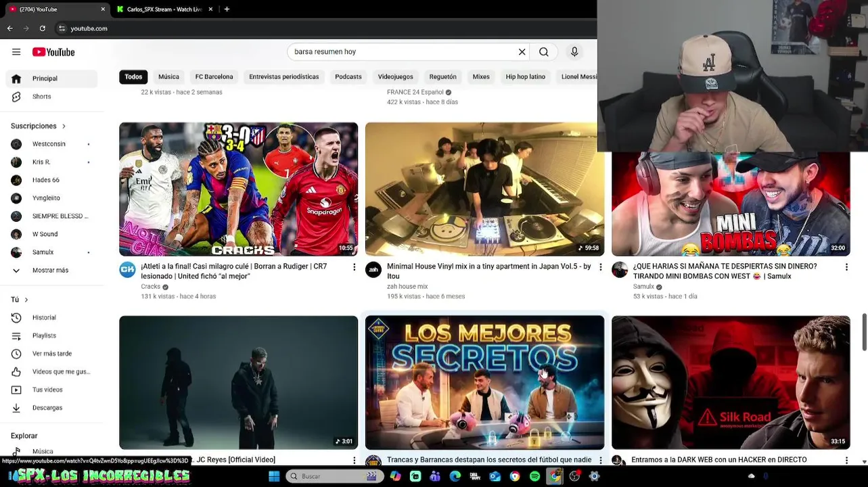The width and height of the screenshot is (868, 487).
Task: Select the Videojuegos filter chip
Action: (x=395, y=77)
